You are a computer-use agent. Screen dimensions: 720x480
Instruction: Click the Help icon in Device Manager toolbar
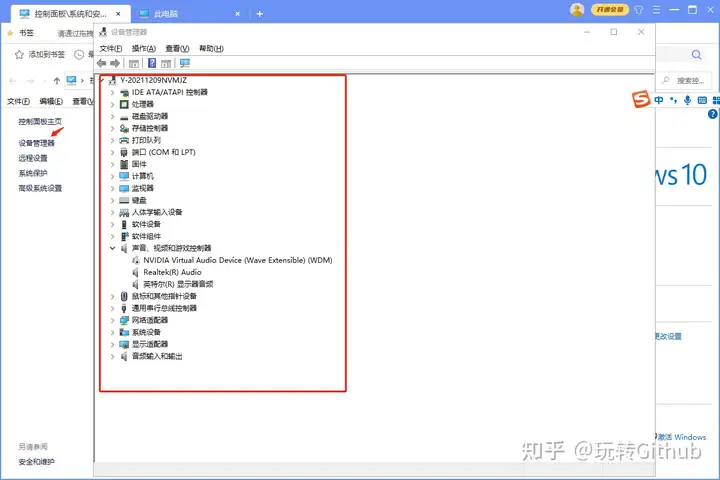[152, 63]
